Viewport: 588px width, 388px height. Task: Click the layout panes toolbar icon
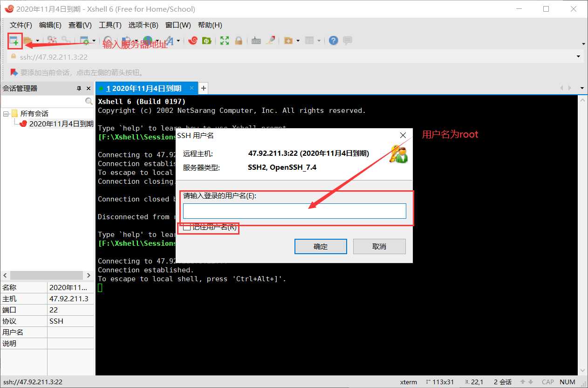[x=309, y=41]
